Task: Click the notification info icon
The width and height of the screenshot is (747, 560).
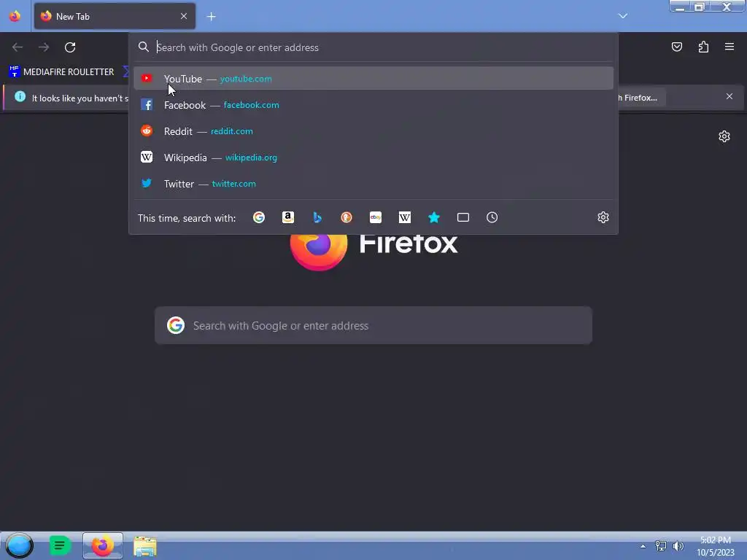Action: click(20, 97)
